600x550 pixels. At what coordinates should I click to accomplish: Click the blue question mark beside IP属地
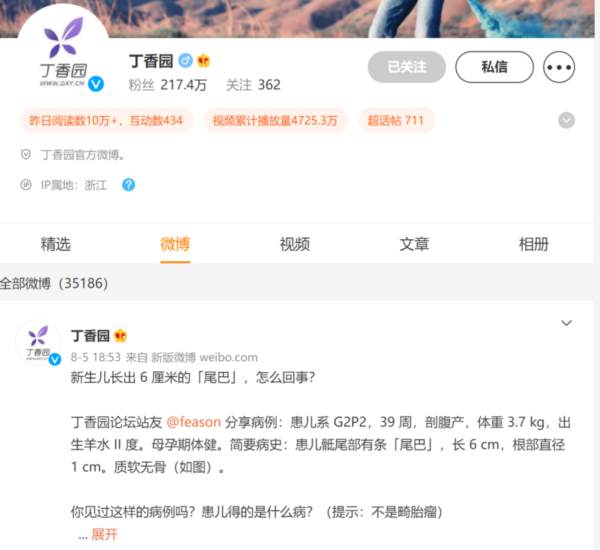point(129,185)
